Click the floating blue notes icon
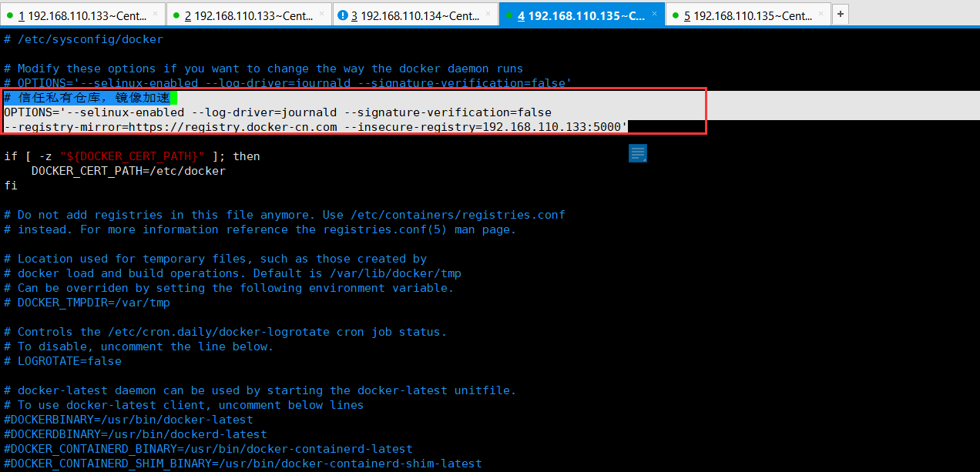The width and height of the screenshot is (980, 472). click(638, 153)
